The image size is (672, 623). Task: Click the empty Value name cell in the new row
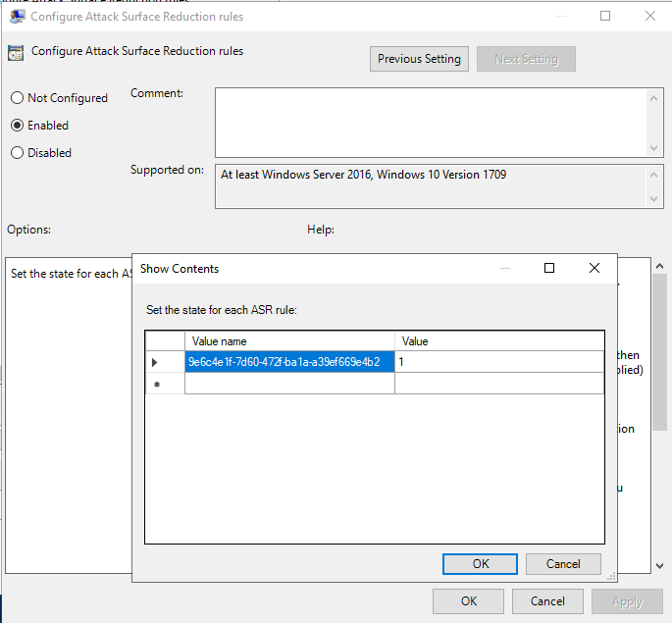[289, 385]
